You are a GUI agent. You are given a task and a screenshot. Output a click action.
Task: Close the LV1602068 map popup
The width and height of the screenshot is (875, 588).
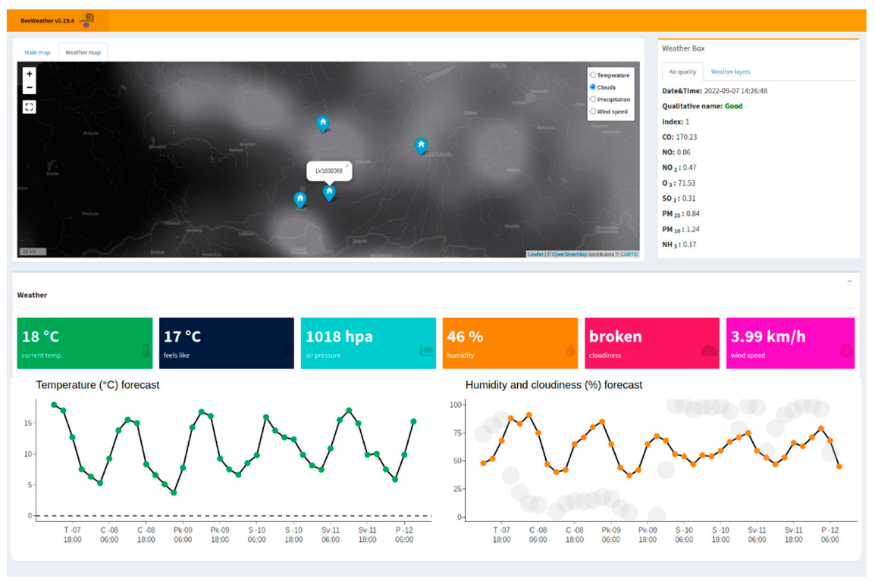tap(347, 166)
